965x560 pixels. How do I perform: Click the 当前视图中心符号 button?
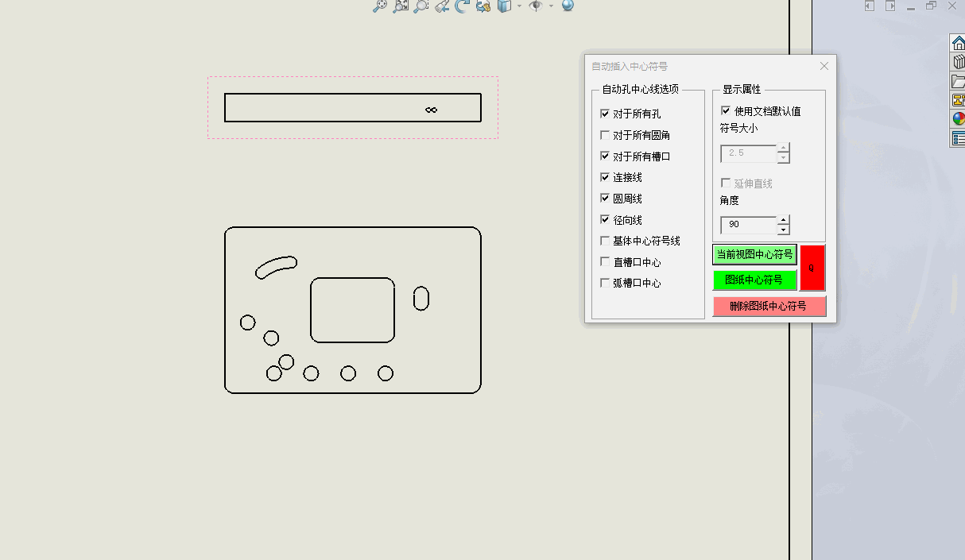[x=754, y=254]
